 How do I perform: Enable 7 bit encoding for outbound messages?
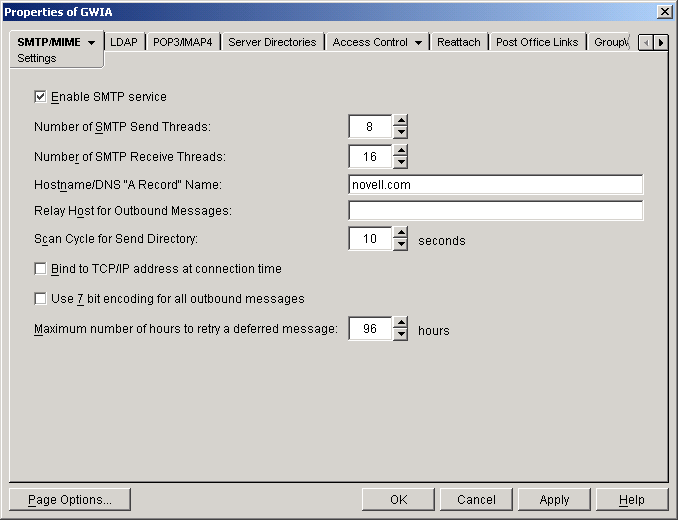[40, 299]
